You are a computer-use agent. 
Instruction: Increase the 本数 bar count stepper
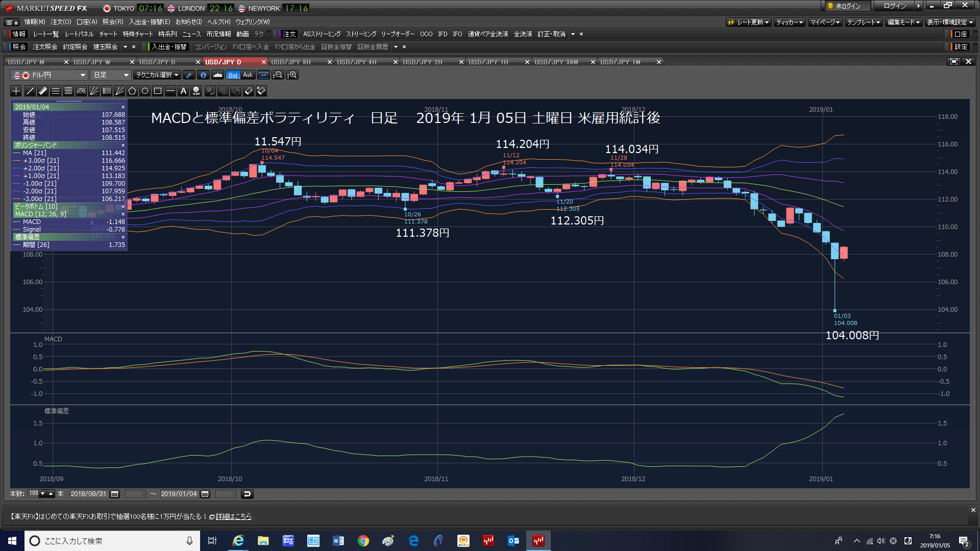[51, 494]
